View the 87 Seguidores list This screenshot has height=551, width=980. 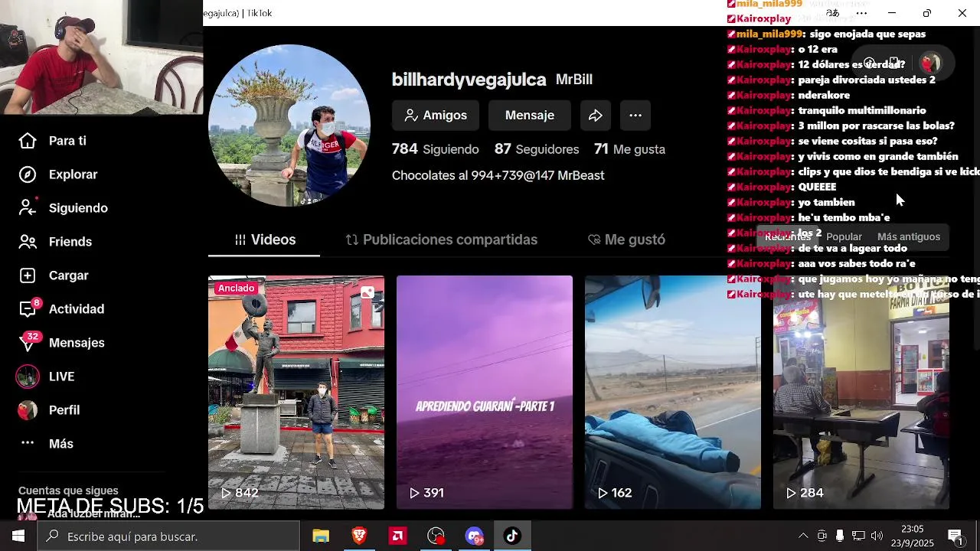[x=537, y=149]
